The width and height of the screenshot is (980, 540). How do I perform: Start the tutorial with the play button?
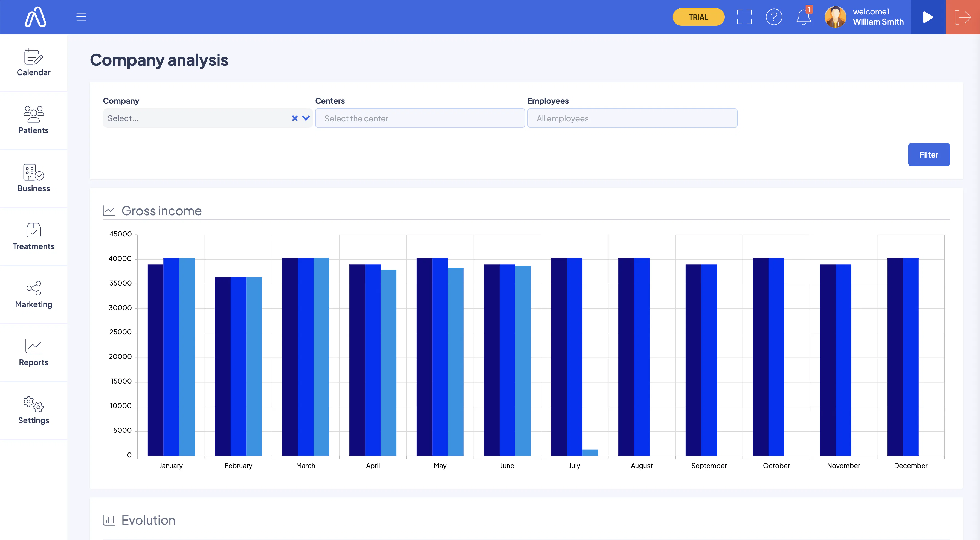tap(927, 17)
